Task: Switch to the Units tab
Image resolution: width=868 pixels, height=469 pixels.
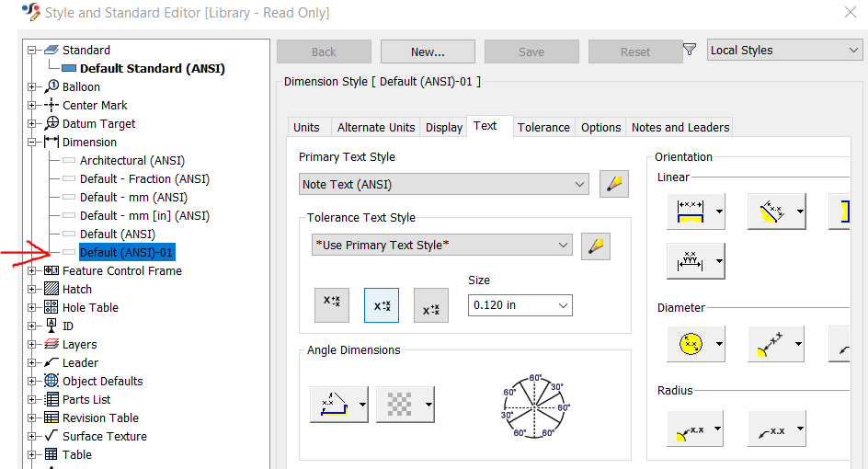Action: [x=306, y=127]
